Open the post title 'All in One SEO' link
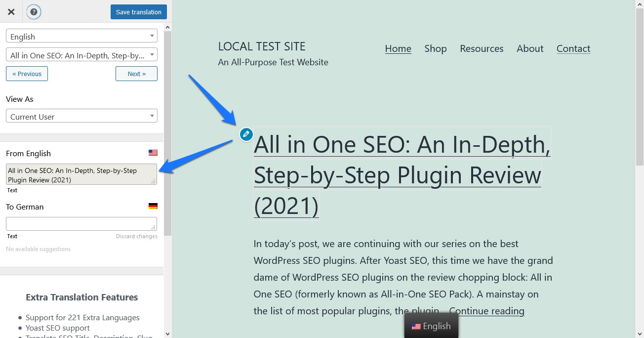 pyautogui.click(x=402, y=175)
